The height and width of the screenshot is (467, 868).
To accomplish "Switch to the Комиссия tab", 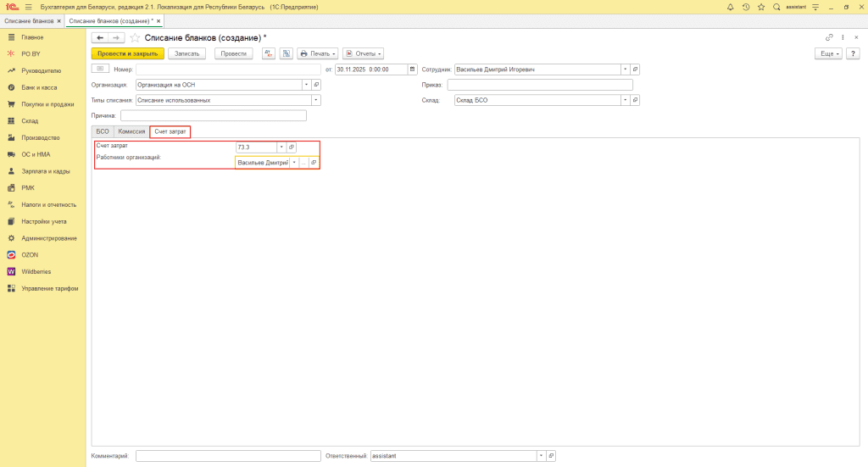I will pyautogui.click(x=131, y=132).
